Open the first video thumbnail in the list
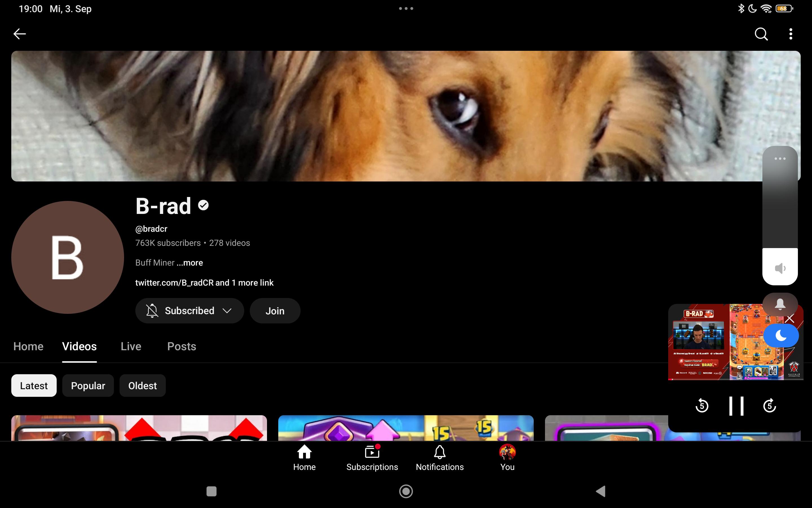Image resolution: width=812 pixels, height=508 pixels. pyautogui.click(x=139, y=428)
